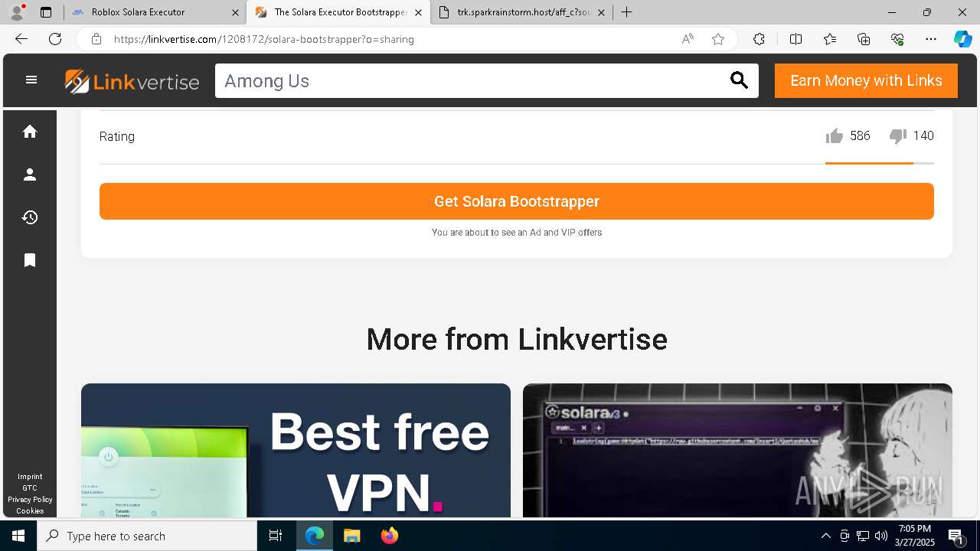Open the Privacy Policy link
Viewport: 980px width, 551px height.
click(x=30, y=500)
